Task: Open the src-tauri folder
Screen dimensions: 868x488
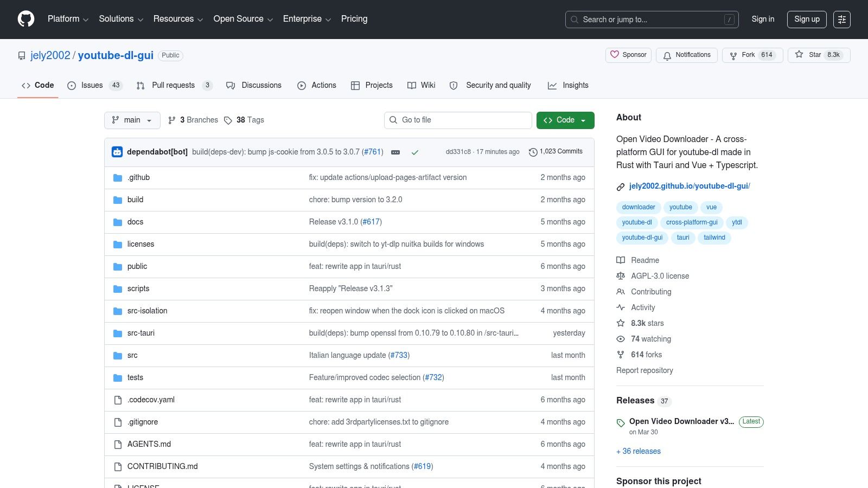Action: [141, 333]
